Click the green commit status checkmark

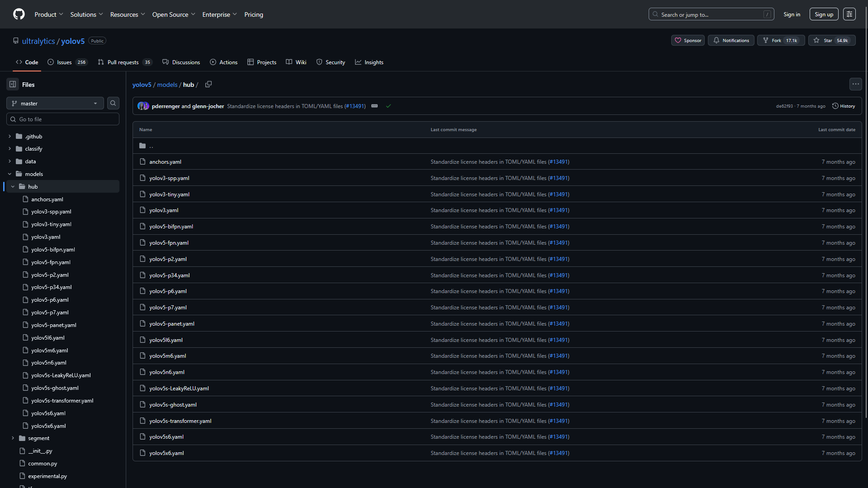pos(388,106)
